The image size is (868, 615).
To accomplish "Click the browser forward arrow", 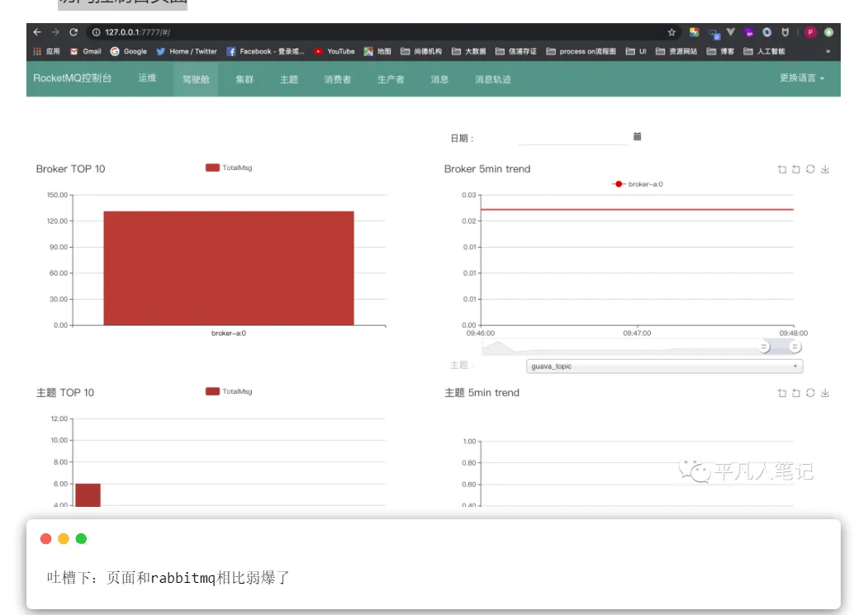I will (x=55, y=32).
